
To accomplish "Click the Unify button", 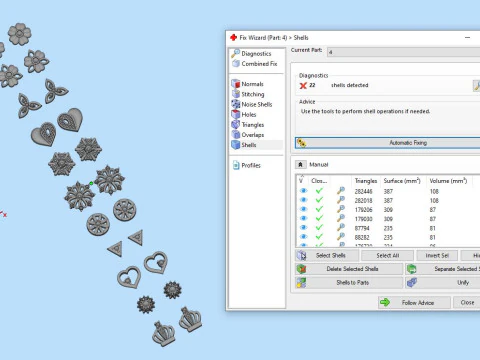I will [x=443, y=283].
